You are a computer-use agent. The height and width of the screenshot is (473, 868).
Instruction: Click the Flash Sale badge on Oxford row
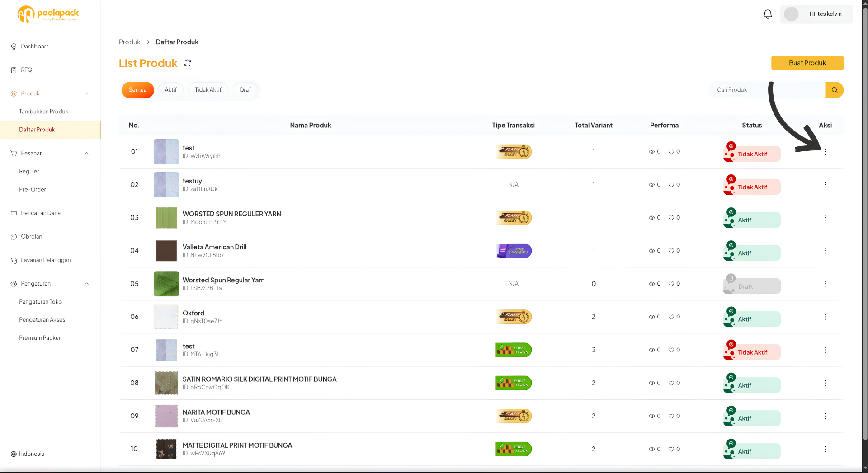[514, 317]
